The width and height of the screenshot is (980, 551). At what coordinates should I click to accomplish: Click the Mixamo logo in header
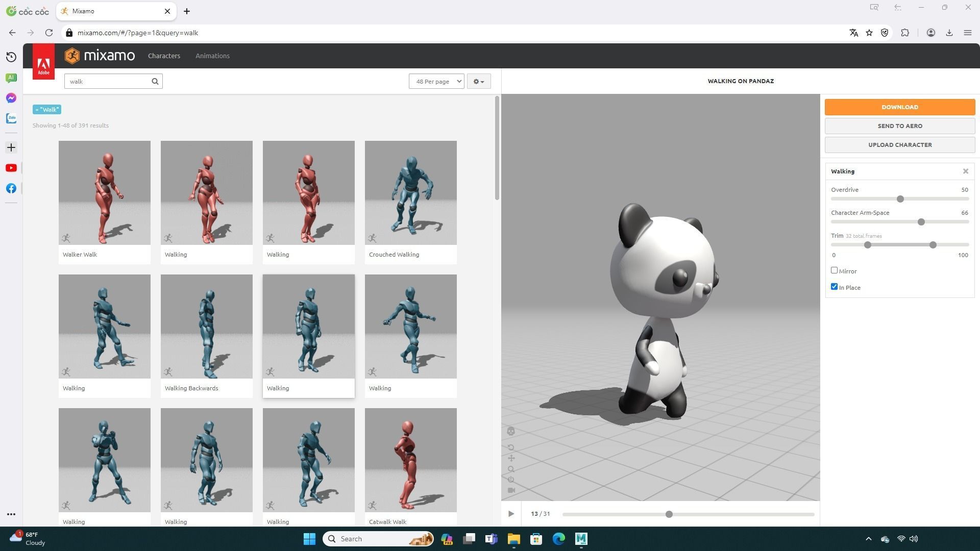click(x=100, y=56)
